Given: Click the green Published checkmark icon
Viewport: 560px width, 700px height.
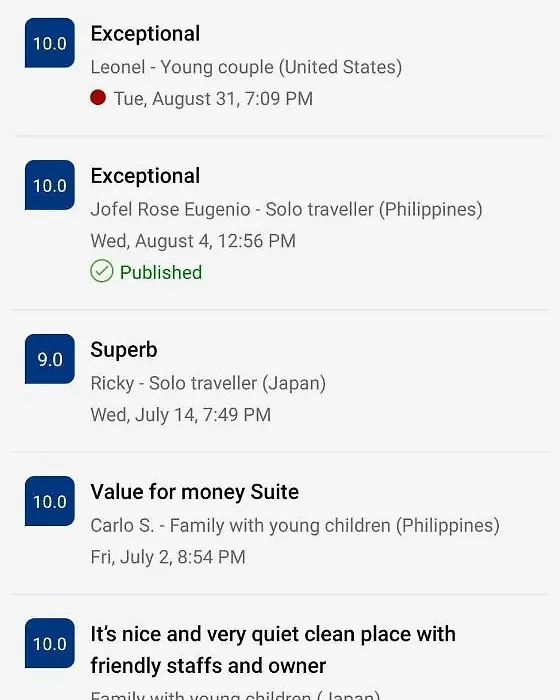Looking at the screenshot, I should click(102, 271).
